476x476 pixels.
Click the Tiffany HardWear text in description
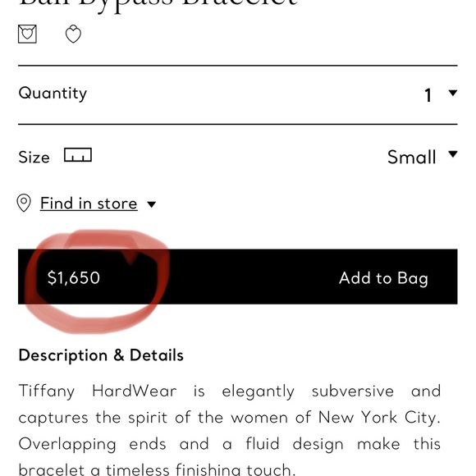point(98,391)
